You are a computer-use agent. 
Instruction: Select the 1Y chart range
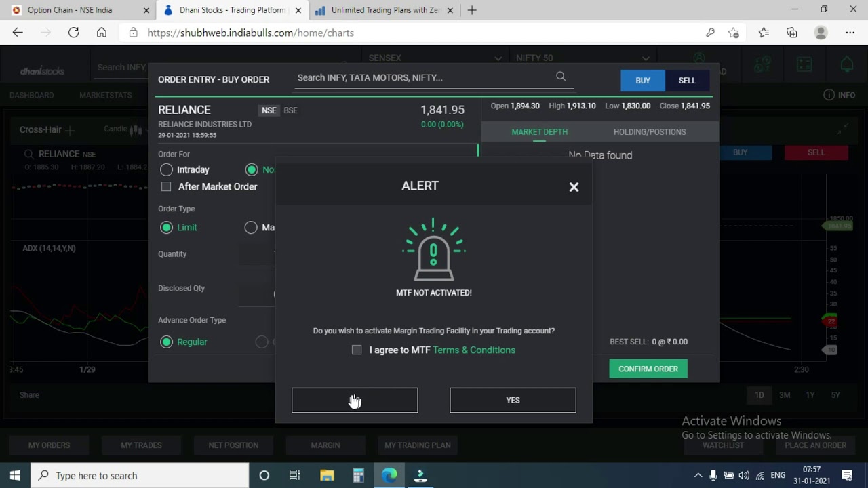[x=810, y=395]
